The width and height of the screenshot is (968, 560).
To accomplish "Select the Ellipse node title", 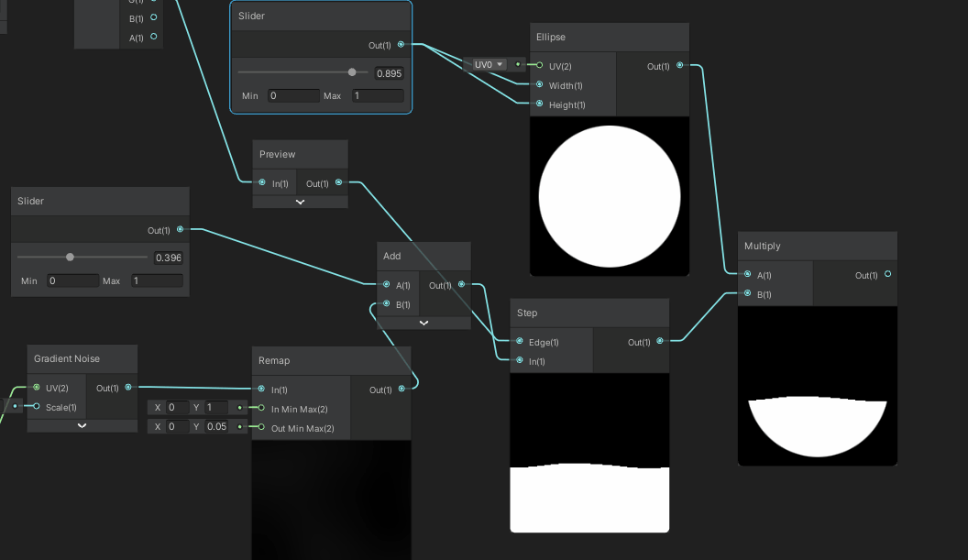I will 551,37.
